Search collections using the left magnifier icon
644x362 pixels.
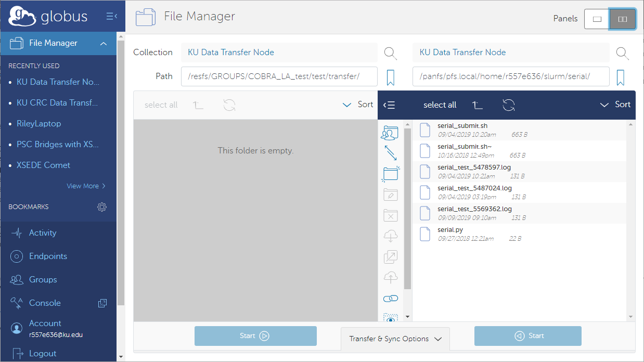click(391, 53)
